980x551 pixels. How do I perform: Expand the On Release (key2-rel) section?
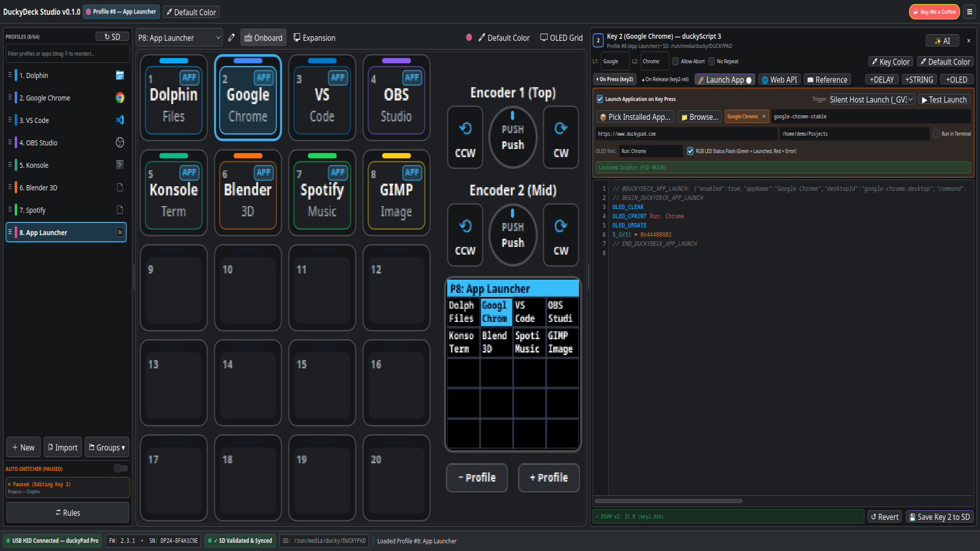665,79
